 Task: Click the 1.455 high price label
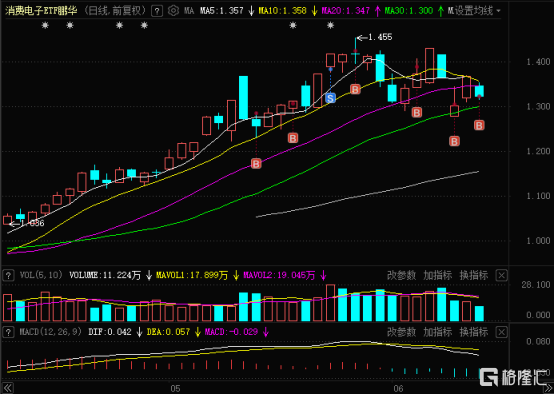[x=380, y=37]
